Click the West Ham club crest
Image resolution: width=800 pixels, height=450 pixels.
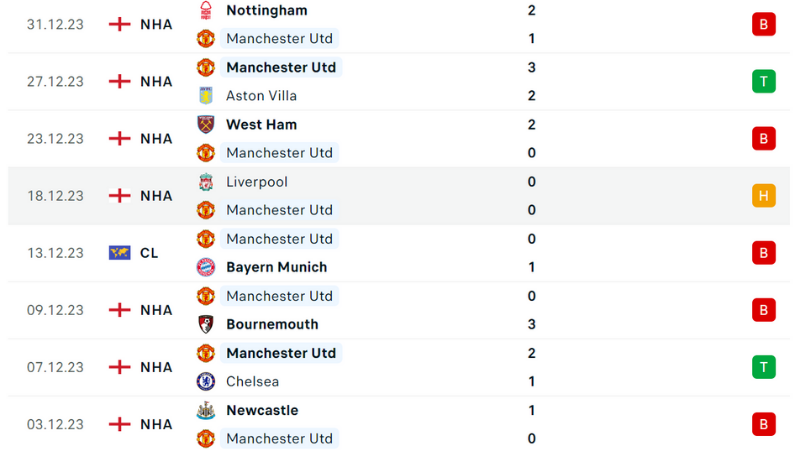[x=206, y=124]
